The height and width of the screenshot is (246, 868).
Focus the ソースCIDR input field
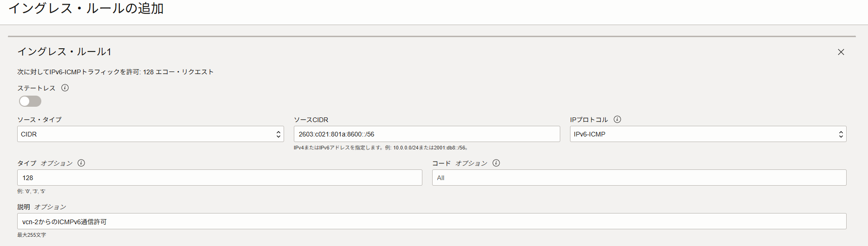pyautogui.click(x=427, y=134)
